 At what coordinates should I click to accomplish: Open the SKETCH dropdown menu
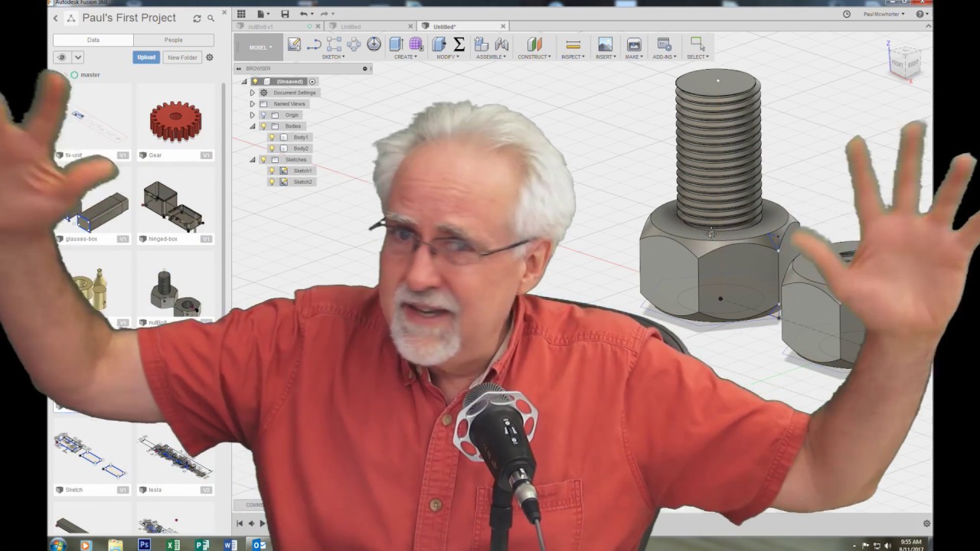tap(333, 57)
